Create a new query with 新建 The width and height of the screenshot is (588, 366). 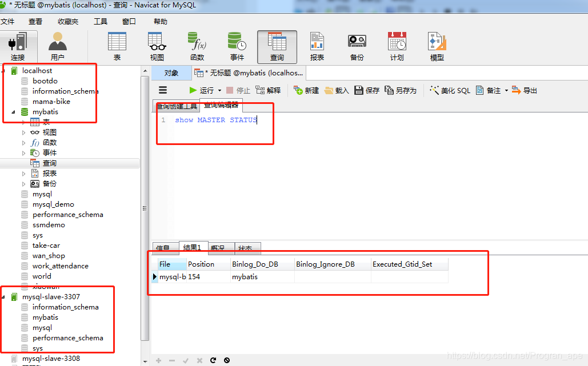306,90
